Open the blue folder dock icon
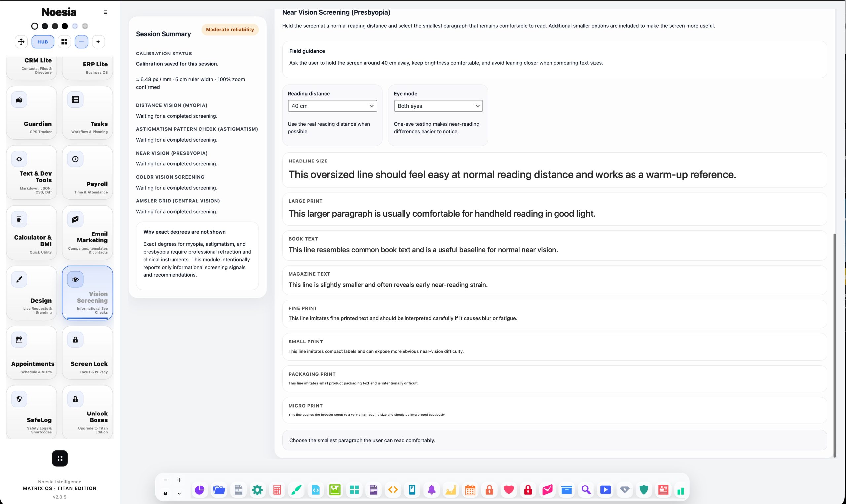The height and width of the screenshot is (504, 846). tap(219, 490)
